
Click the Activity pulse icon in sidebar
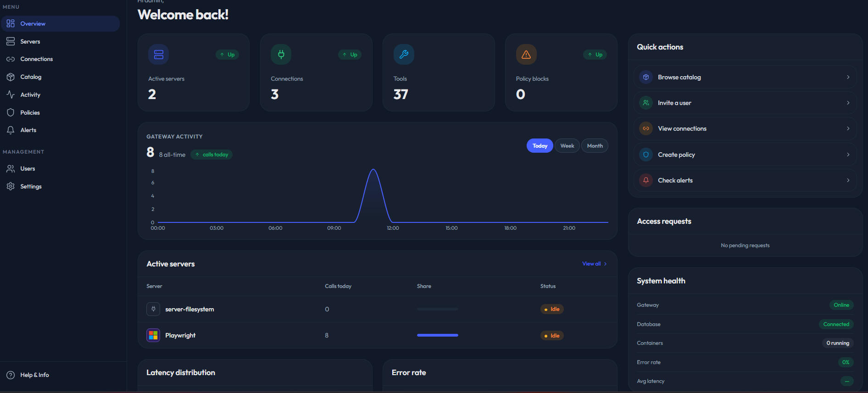(x=11, y=94)
